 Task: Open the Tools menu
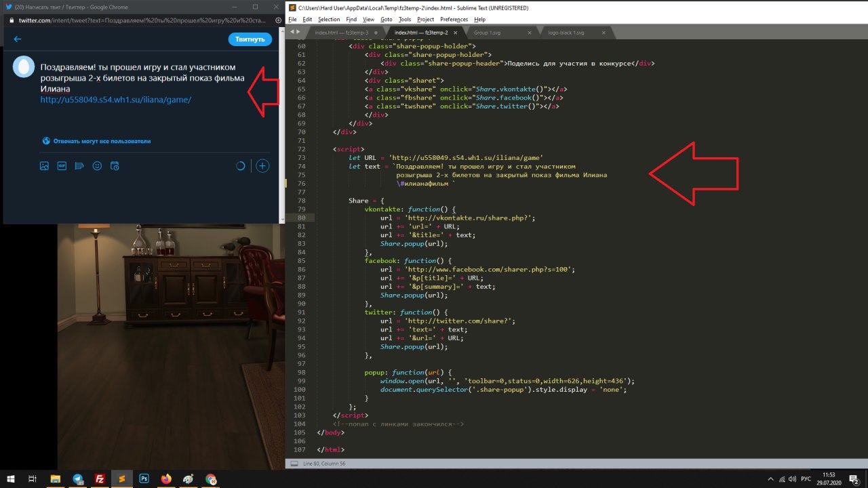[405, 20]
